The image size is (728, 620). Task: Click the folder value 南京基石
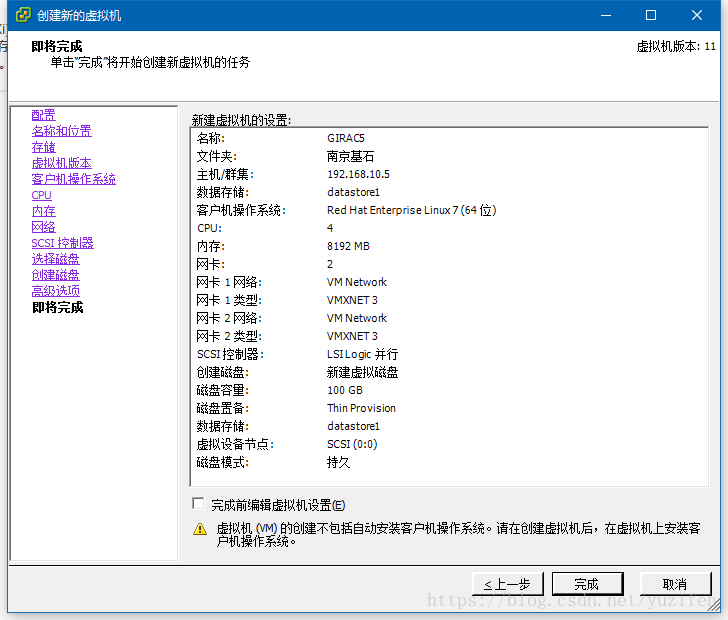(351, 156)
